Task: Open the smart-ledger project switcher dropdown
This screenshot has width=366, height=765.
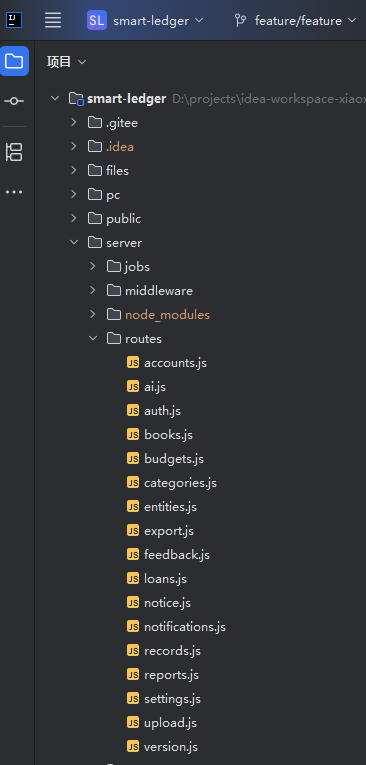Action: [x=145, y=20]
